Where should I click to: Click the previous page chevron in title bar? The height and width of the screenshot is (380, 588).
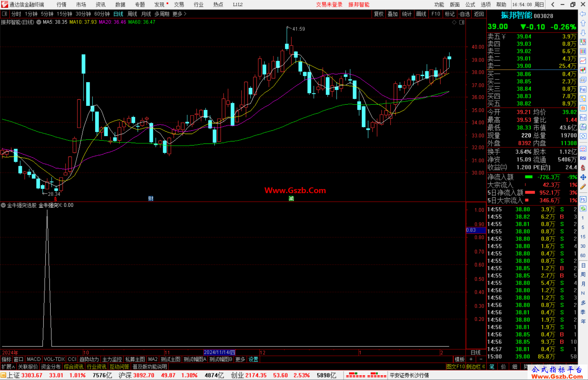point(553,4)
